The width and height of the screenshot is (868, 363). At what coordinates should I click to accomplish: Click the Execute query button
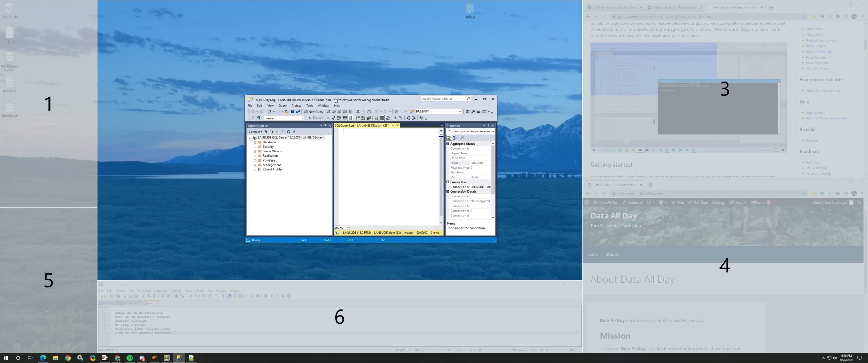tap(316, 118)
